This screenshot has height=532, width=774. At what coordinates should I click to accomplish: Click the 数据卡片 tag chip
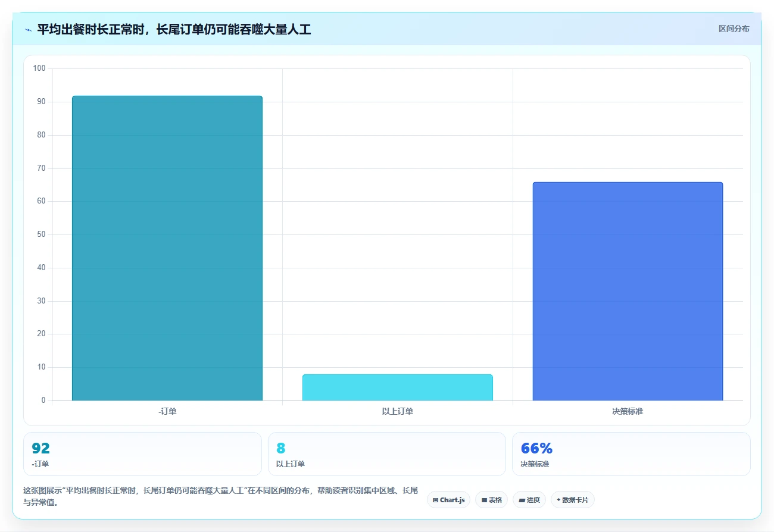[x=572, y=500]
